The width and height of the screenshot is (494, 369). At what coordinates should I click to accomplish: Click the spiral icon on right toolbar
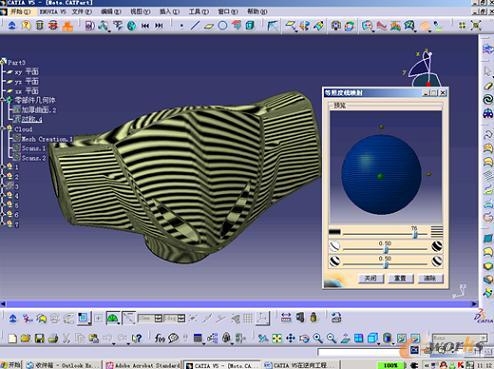(x=488, y=99)
